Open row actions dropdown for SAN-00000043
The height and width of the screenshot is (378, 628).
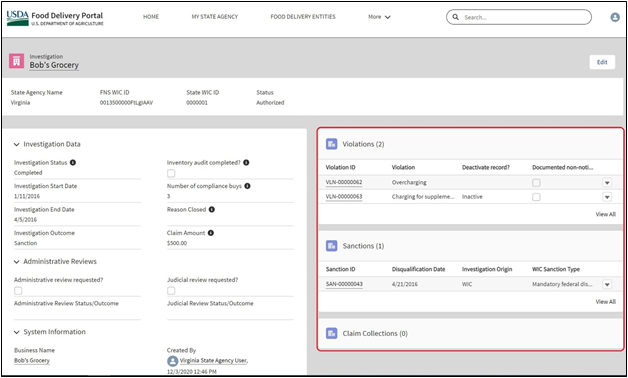tap(607, 284)
